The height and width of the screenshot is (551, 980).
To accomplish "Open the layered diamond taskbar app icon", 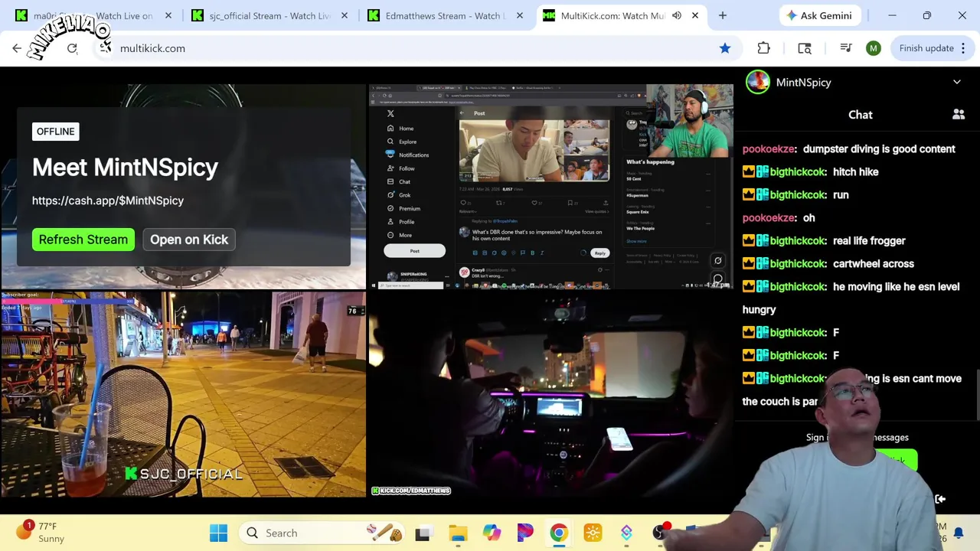I will point(626,533).
